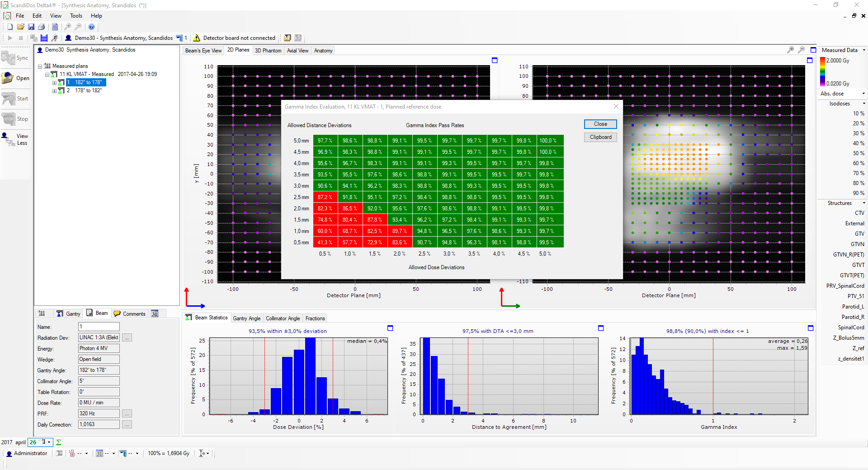Screen dimensions: 868x470
Task: Switch to the 3D Phantom tab
Action: tap(268, 51)
